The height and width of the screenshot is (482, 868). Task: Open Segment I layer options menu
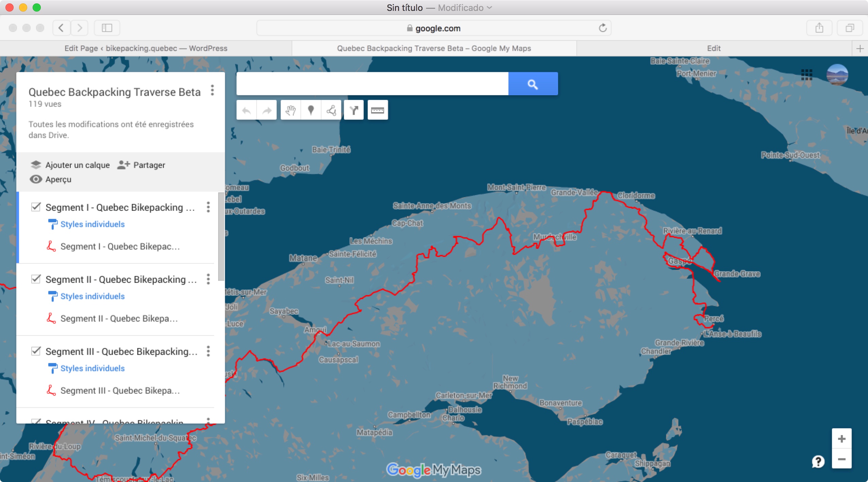208,207
